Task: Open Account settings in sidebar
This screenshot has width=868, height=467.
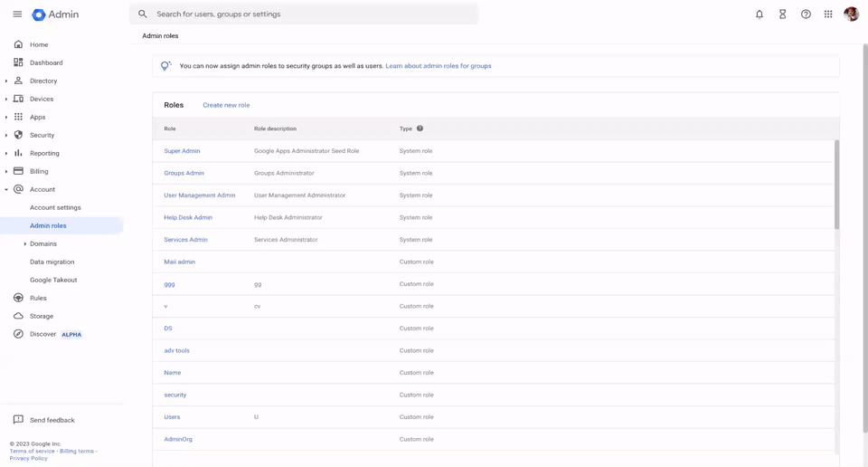Action: 55,207
